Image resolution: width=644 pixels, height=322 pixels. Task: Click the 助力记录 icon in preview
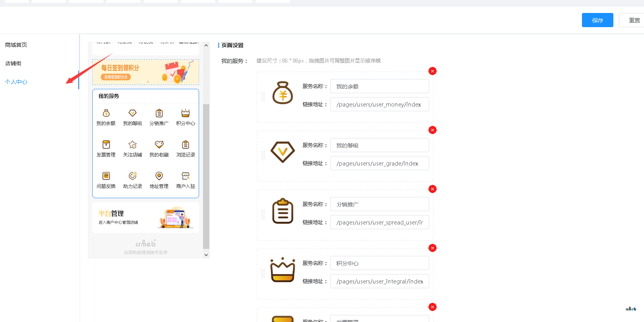coord(133,176)
